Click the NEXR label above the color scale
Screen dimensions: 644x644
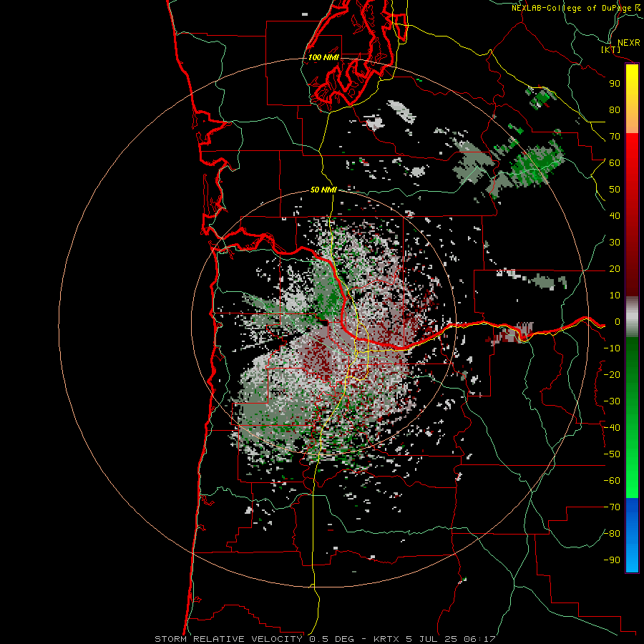coord(629,43)
